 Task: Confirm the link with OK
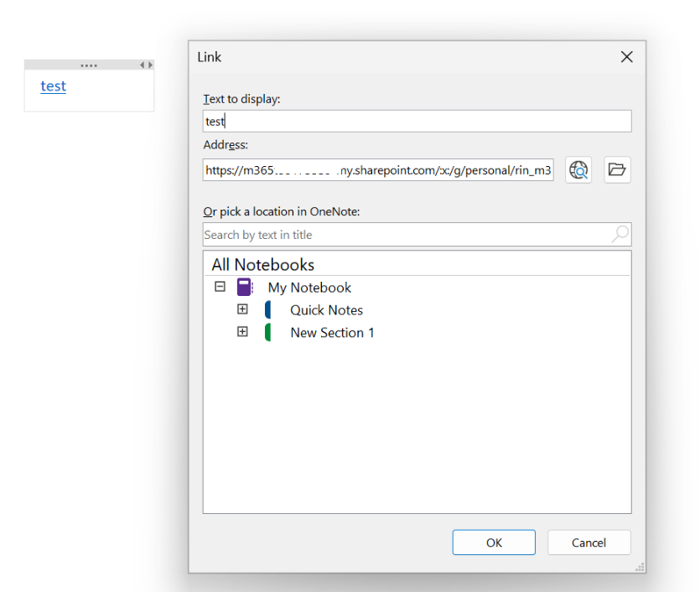pyautogui.click(x=494, y=543)
